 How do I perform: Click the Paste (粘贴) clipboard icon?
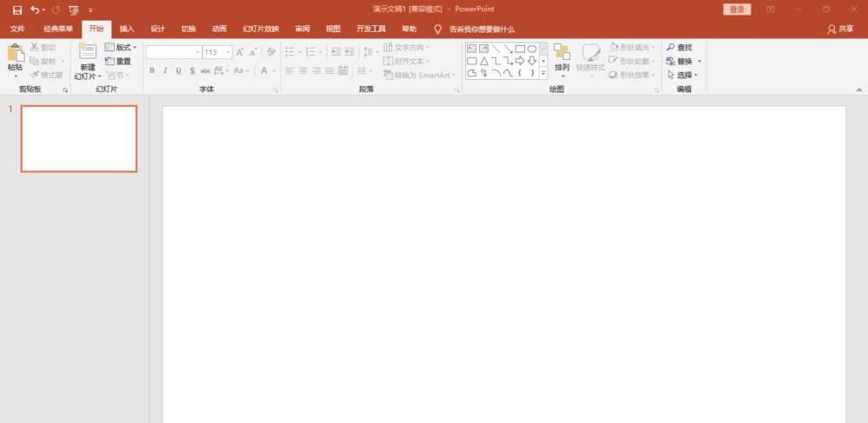click(16, 54)
